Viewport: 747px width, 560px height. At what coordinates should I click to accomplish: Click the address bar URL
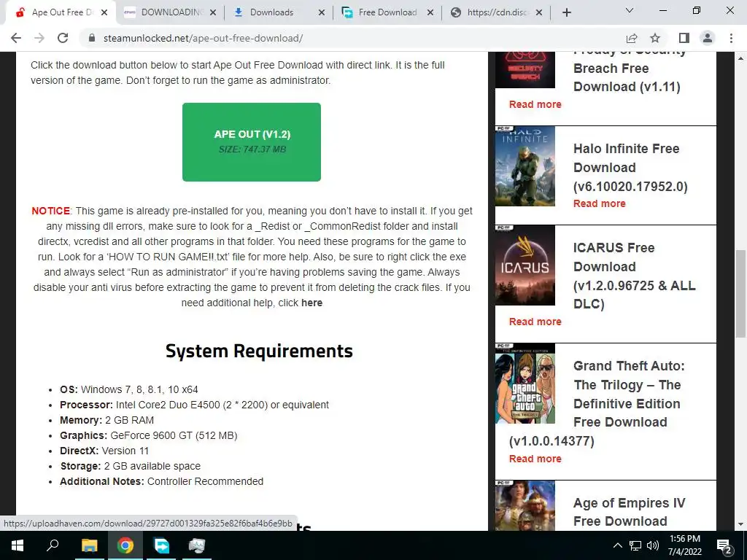tap(203, 38)
